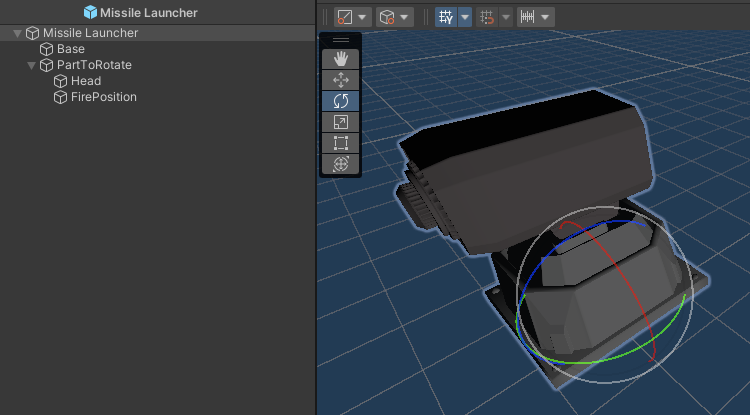Select the Move tool

(341, 80)
